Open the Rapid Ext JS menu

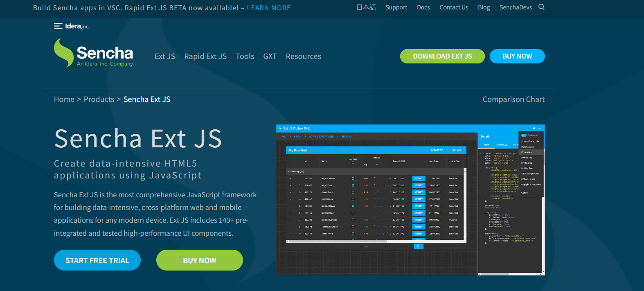[205, 56]
